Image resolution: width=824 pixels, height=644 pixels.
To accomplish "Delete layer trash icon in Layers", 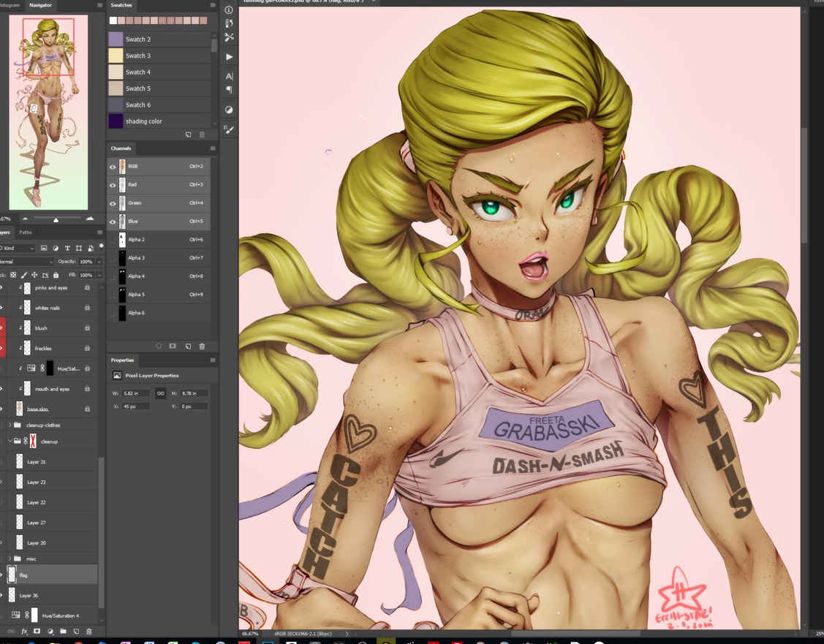I will pos(88,632).
